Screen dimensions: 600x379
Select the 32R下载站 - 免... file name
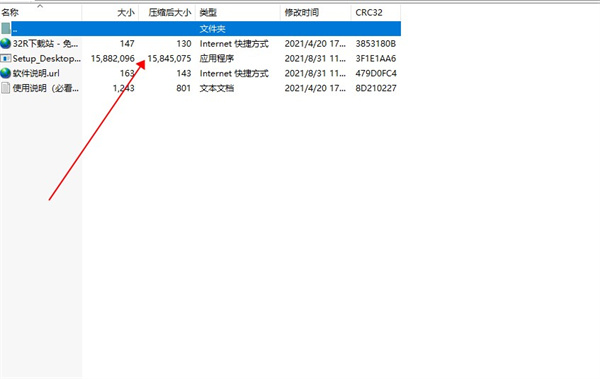coord(45,44)
